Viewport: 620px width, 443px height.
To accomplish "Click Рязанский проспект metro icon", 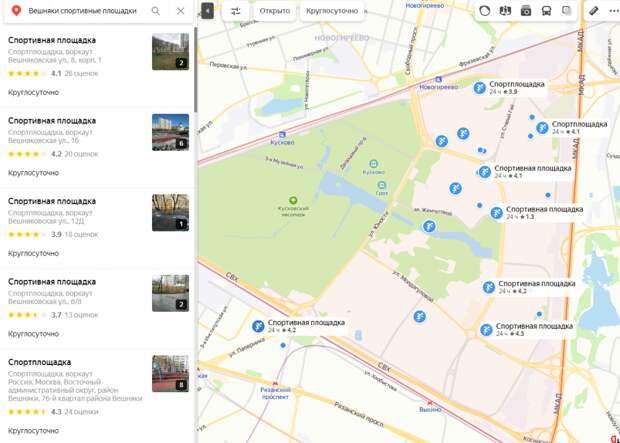I will coord(275,383).
